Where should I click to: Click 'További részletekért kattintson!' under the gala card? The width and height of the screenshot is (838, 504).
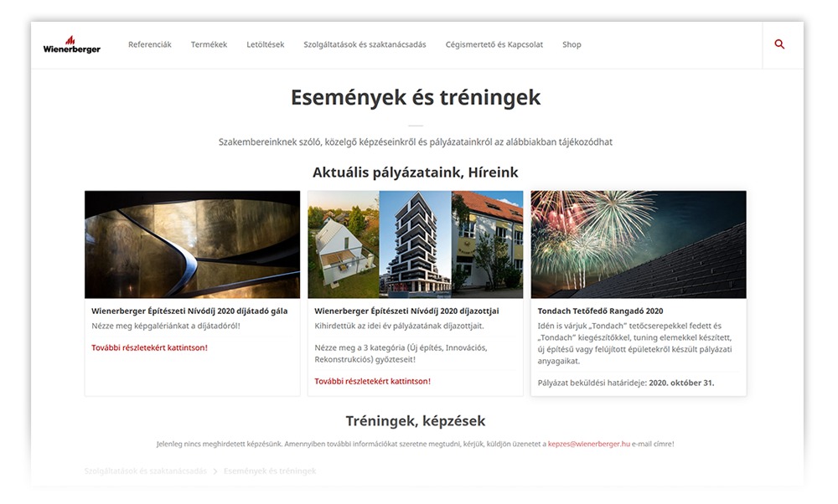pos(150,347)
